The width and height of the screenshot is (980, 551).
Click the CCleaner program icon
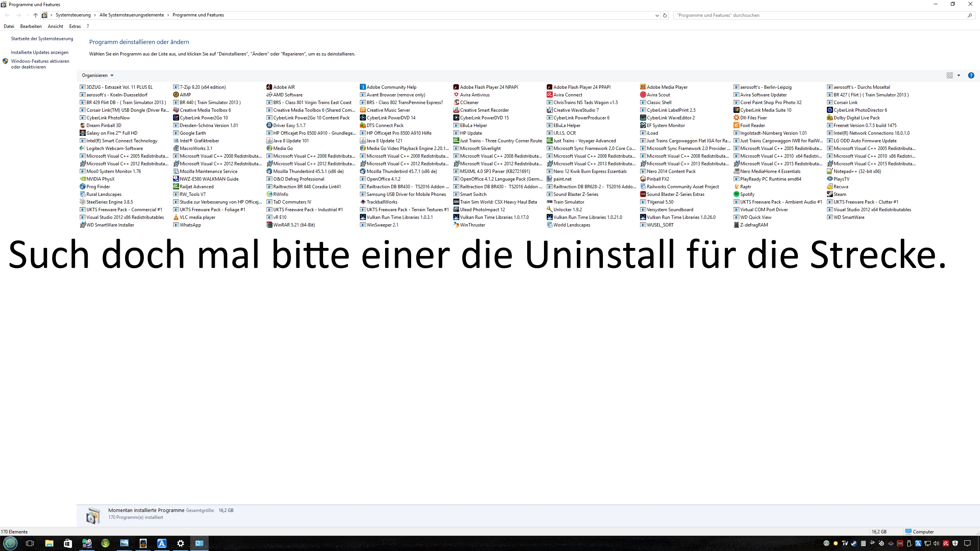pyautogui.click(x=456, y=102)
